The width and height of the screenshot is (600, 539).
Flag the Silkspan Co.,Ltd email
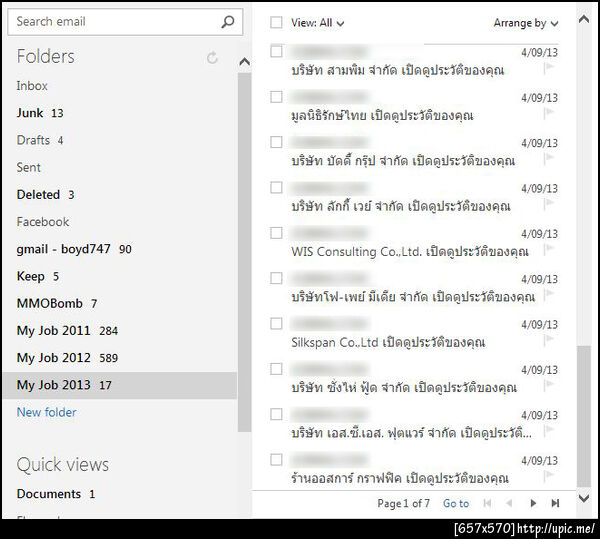click(549, 339)
